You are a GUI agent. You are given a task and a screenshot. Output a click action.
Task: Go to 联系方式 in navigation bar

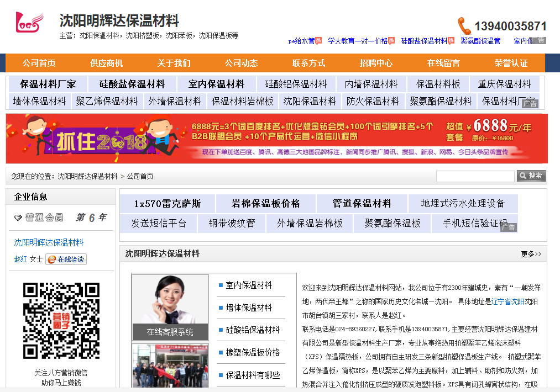(x=308, y=63)
